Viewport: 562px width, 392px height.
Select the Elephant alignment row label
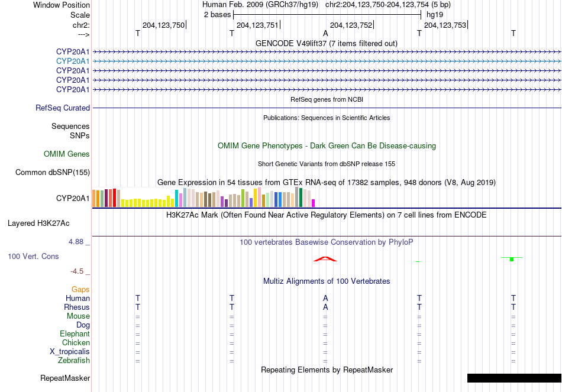75,334
